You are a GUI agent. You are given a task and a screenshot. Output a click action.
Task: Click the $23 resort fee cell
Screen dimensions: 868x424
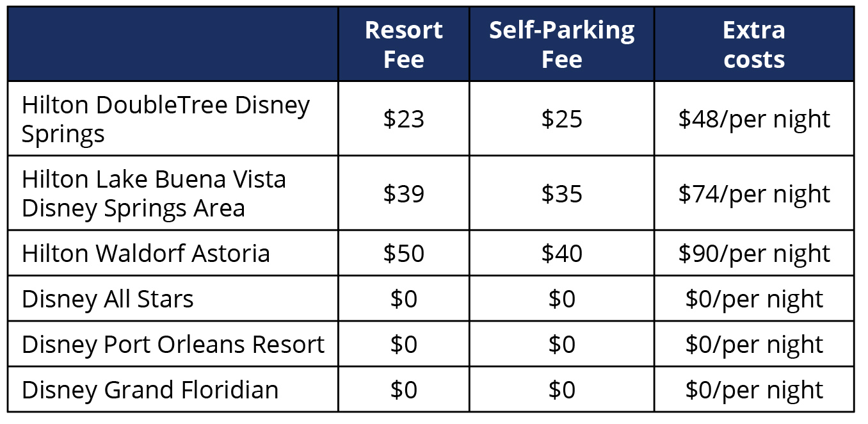[404, 118]
